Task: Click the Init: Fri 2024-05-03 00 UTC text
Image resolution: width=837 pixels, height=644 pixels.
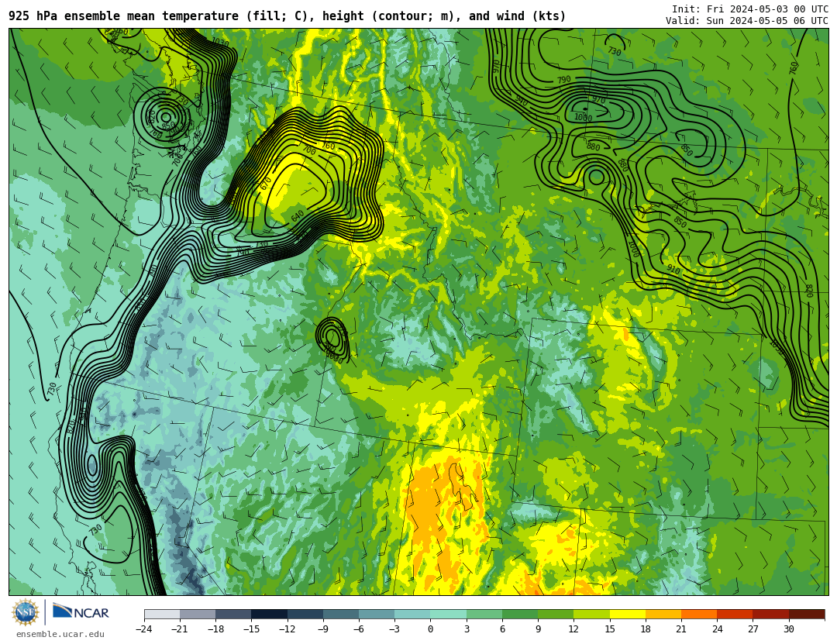Action: click(x=750, y=9)
